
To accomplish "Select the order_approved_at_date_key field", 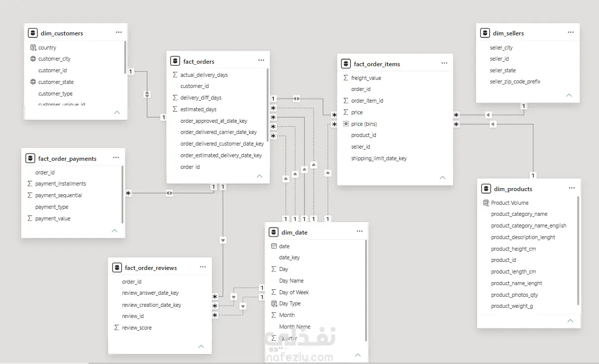I will pyautogui.click(x=214, y=121).
